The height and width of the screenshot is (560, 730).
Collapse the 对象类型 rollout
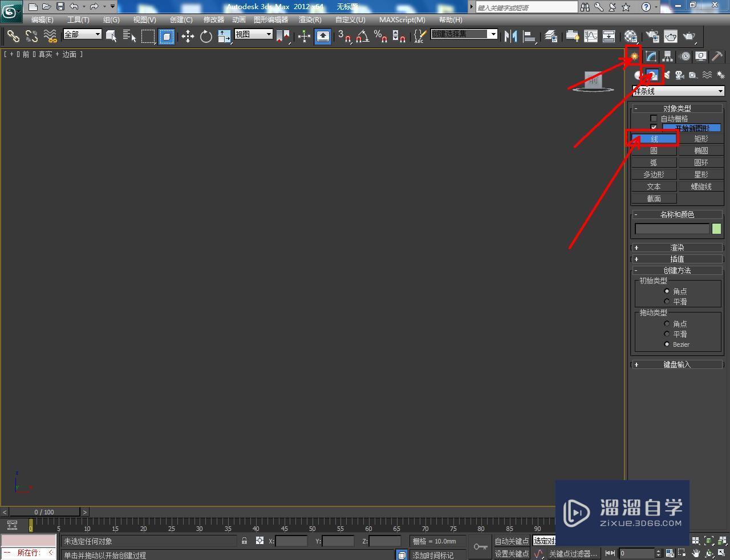tap(678, 108)
